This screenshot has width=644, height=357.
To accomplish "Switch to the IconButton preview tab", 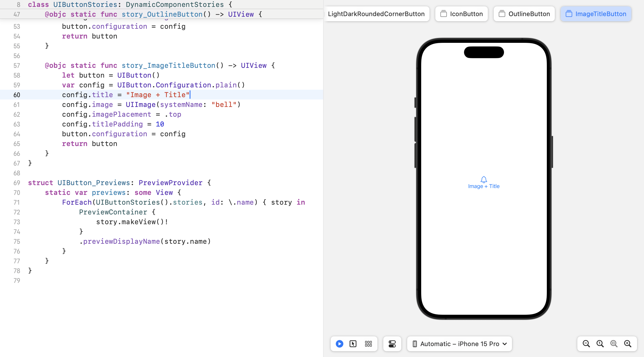I will pyautogui.click(x=461, y=14).
